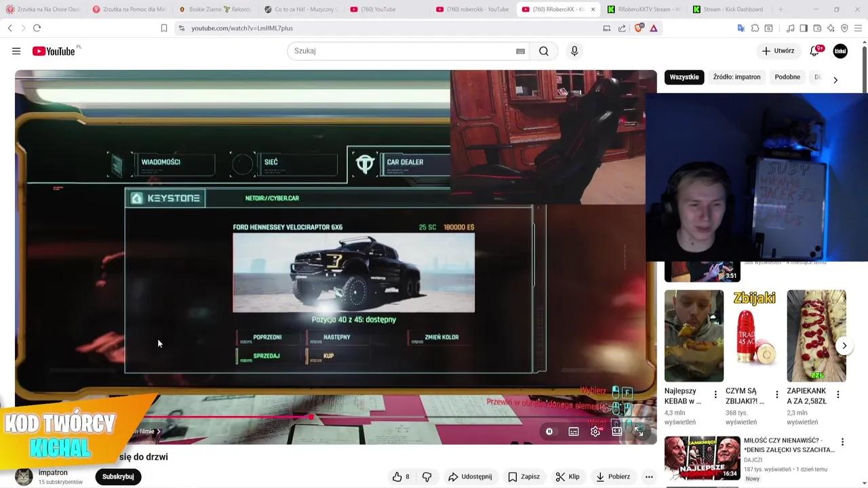Share page via address bar share icon
The image size is (868, 488).
(622, 28)
